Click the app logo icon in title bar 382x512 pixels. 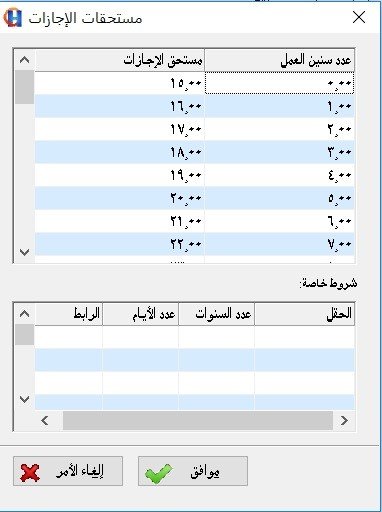click(13, 17)
